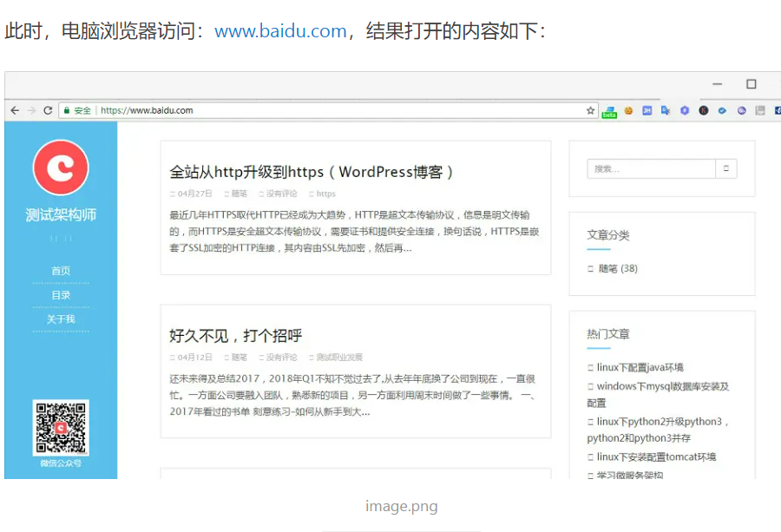Open the 随笔 (38) category
781x532 pixels.
pos(618,268)
